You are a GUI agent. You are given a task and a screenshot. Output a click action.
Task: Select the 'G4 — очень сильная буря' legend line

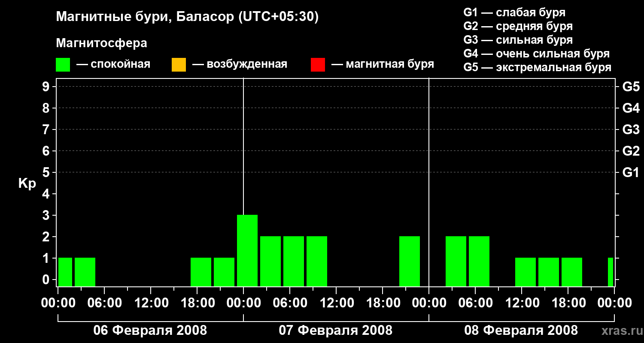(x=537, y=54)
